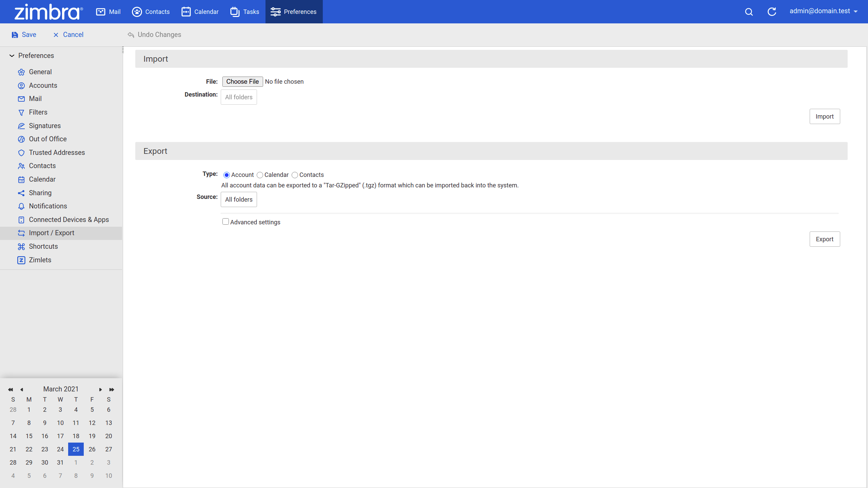The image size is (868, 488).
Task: Click the Filters sidebar icon
Action: [x=21, y=112]
